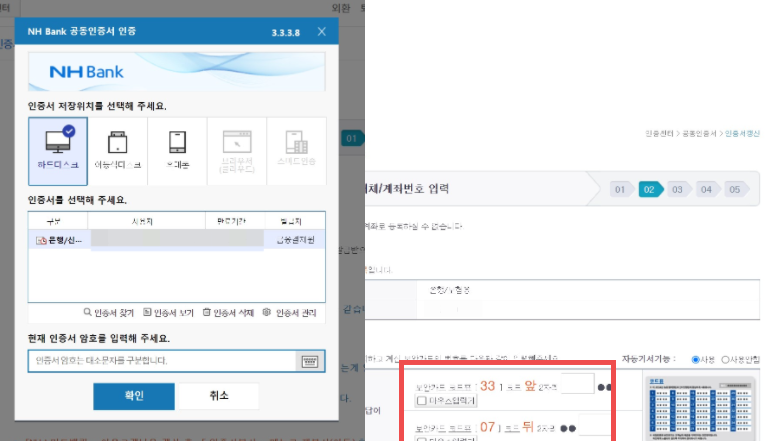This screenshot has height=441, width=775.
Task: Click the security card code 33 input field
Action: [578, 384]
